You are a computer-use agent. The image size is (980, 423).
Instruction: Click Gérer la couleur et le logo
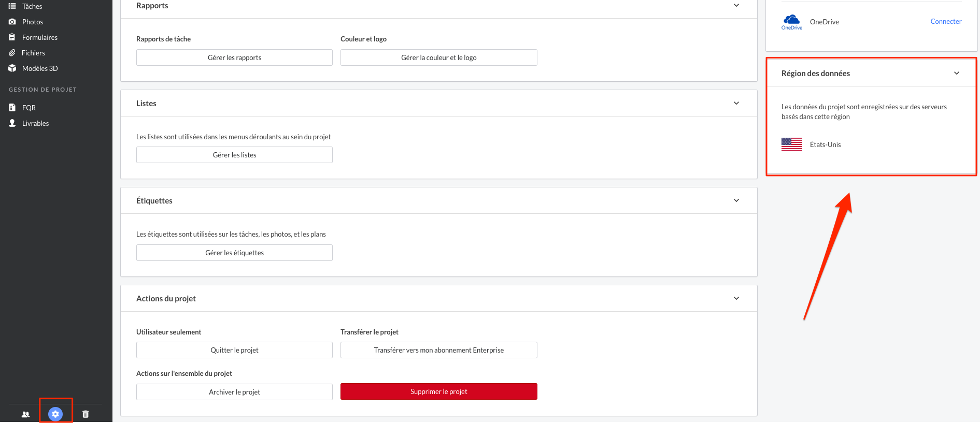pos(438,57)
